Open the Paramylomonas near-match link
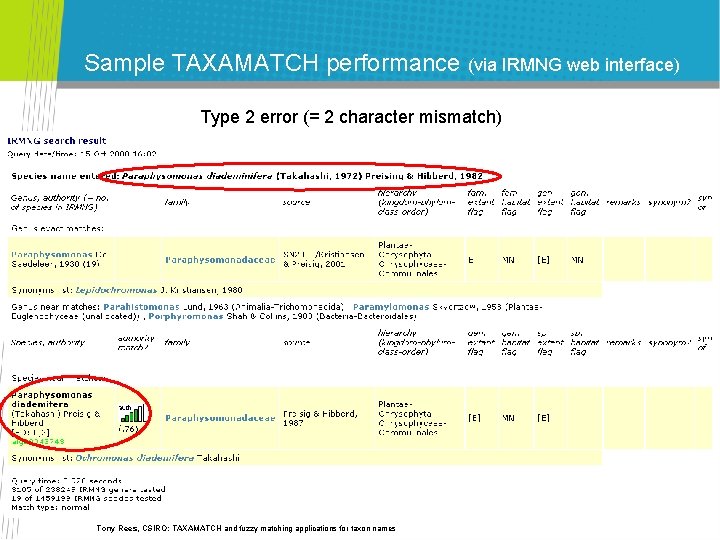Image resolution: width=720 pixels, height=540 pixels. tap(391, 307)
